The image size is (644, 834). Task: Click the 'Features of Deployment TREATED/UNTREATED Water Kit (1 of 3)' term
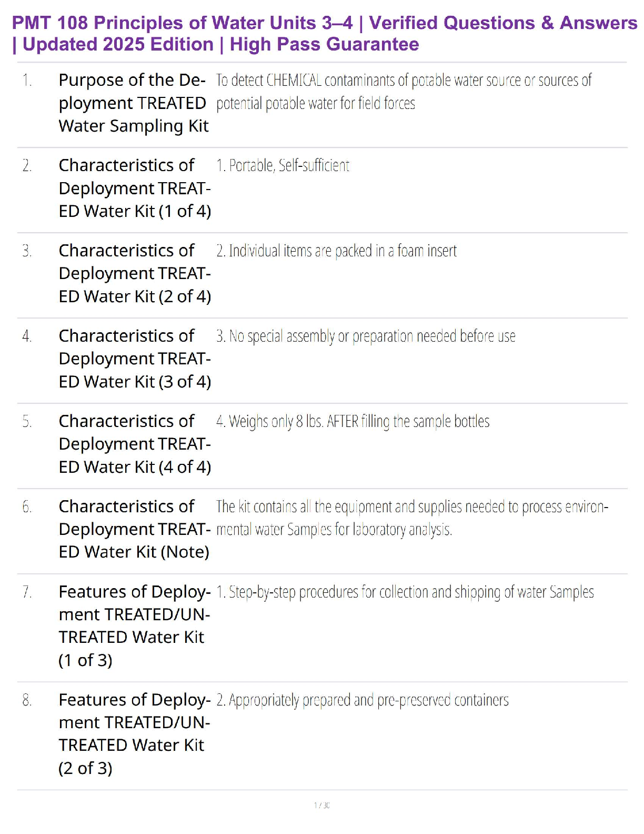pos(134,625)
